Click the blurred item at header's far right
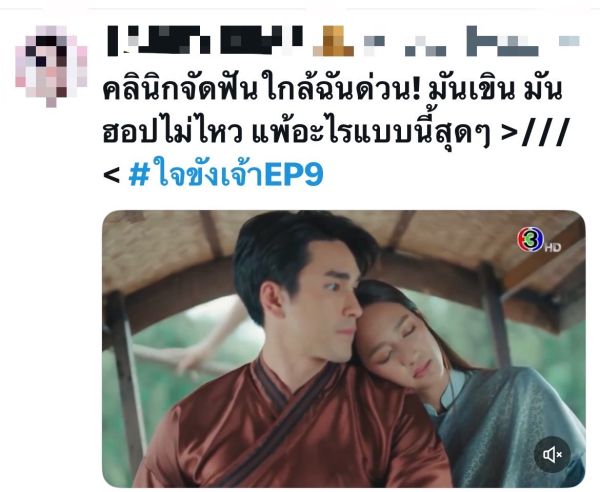This screenshot has width=600, height=492. 569,41
